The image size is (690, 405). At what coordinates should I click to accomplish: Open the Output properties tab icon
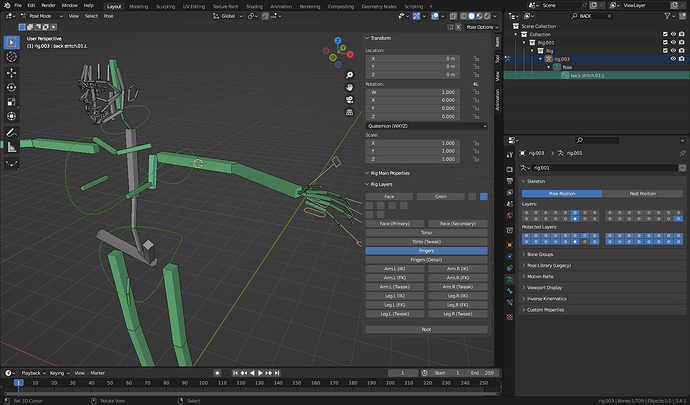(x=510, y=181)
